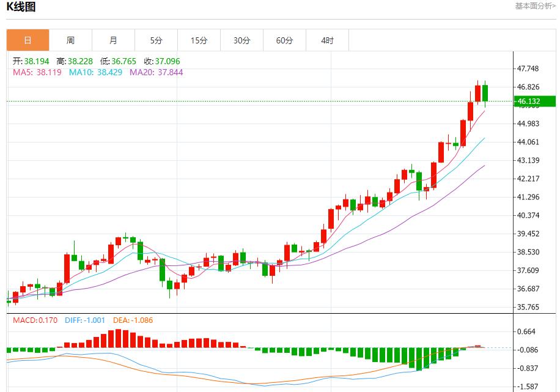Select the 15分 timeframe tab
This screenshot has width=560, height=392.
(199, 40)
